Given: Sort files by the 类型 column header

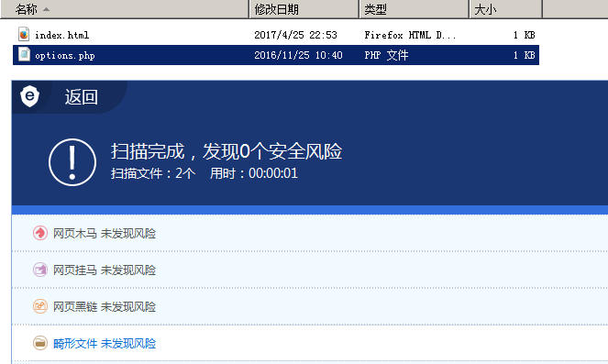Looking at the screenshot, I should click(x=415, y=9).
